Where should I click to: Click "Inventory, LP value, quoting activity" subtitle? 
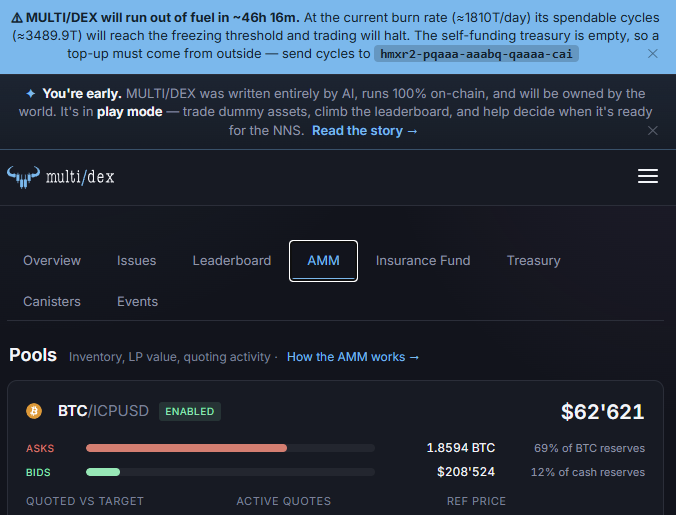(169, 357)
